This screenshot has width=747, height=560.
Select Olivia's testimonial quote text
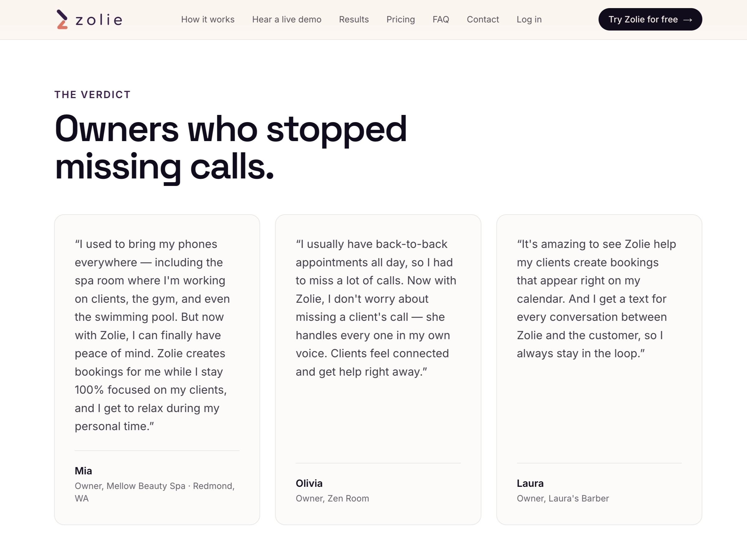[x=376, y=307]
